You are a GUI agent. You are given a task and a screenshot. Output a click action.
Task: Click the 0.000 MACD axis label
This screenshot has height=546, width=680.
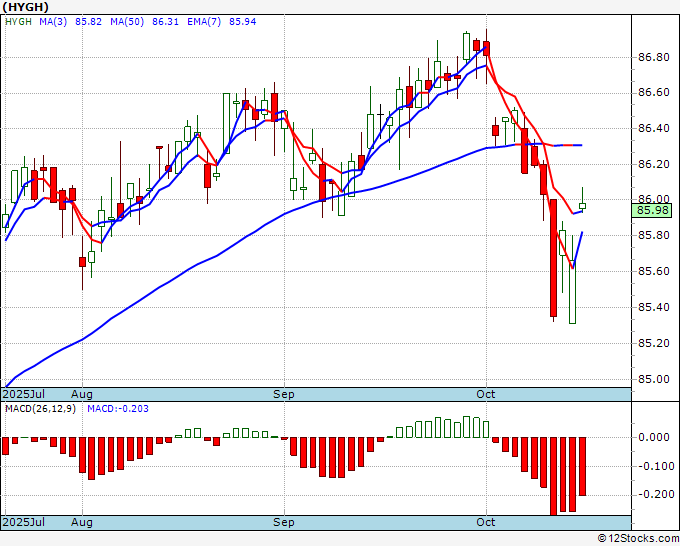tap(654, 437)
